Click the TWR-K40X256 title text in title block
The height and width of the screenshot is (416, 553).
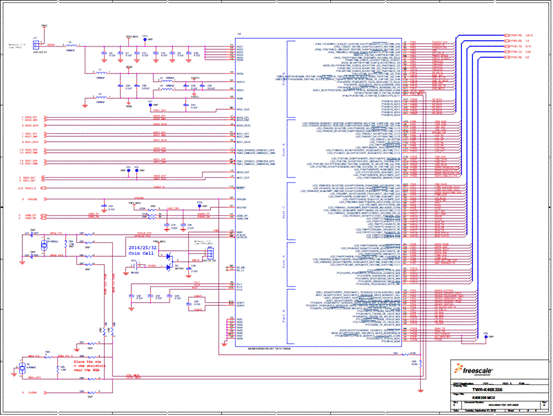(x=487, y=390)
